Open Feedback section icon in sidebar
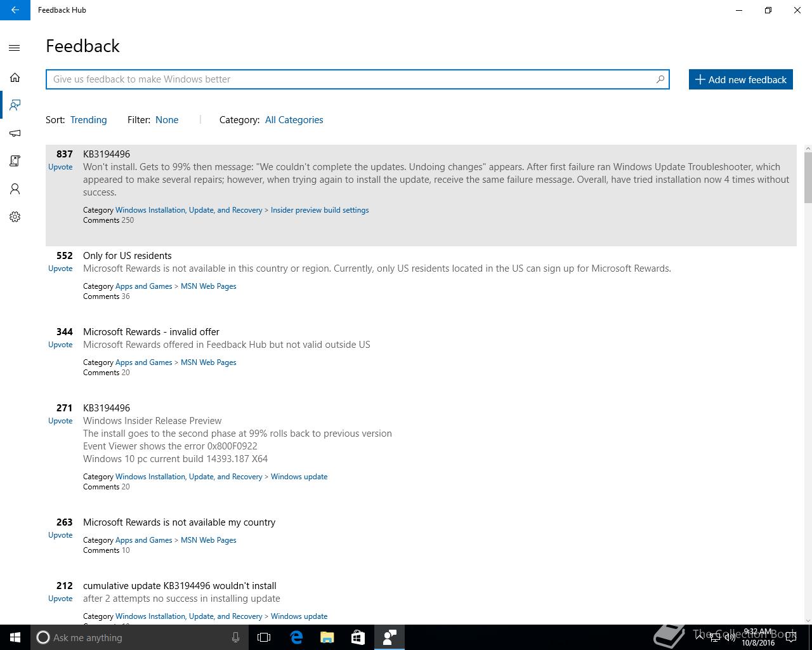Screen dimensions: 812x650 click(15, 105)
